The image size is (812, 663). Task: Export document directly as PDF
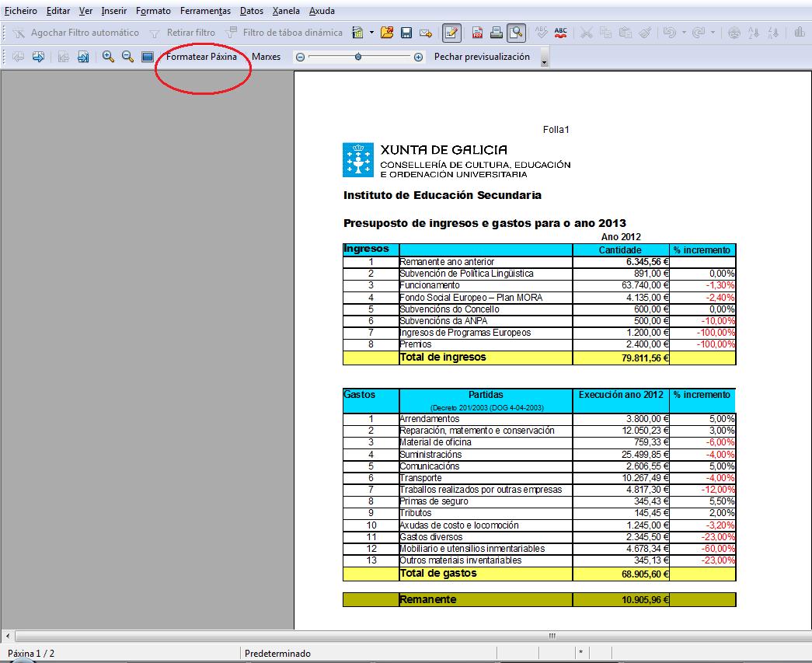pyautogui.click(x=477, y=33)
